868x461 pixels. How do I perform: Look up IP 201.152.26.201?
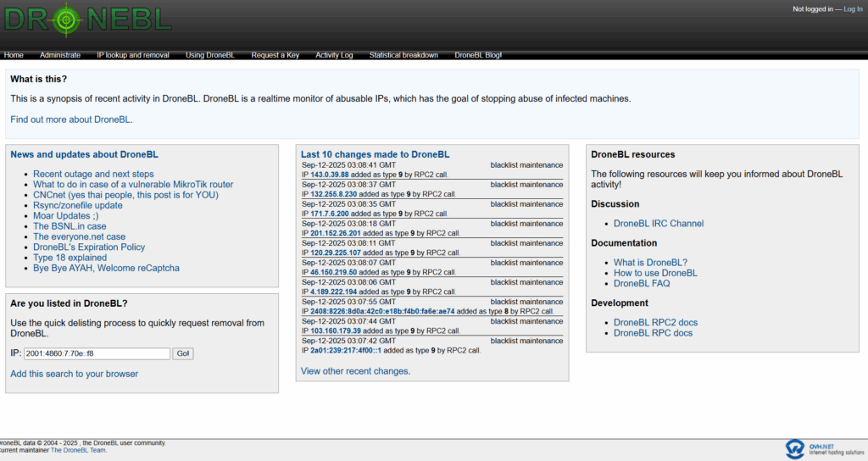(335, 234)
